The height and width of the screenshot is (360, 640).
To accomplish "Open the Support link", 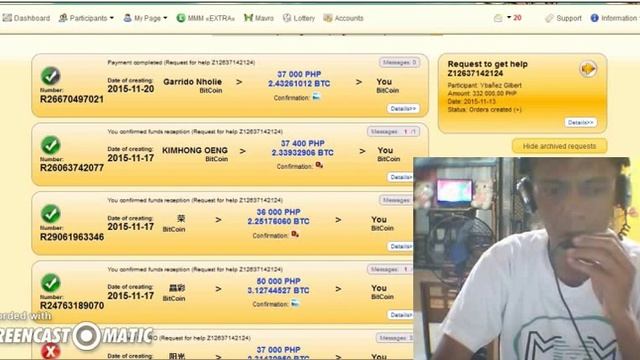I will [x=563, y=18].
